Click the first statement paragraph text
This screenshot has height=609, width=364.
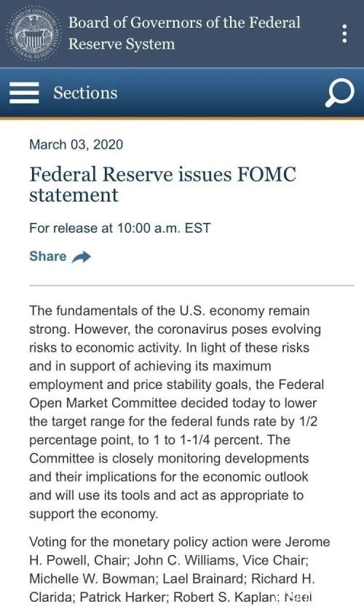[x=177, y=412]
